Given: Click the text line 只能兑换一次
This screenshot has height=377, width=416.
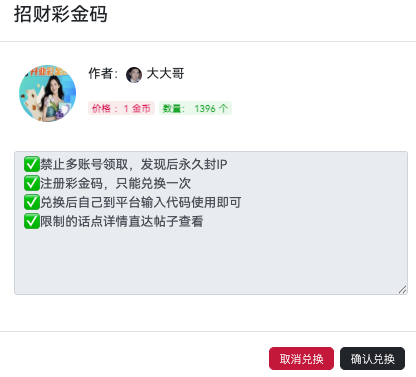Looking at the screenshot, I should (153, 183).
